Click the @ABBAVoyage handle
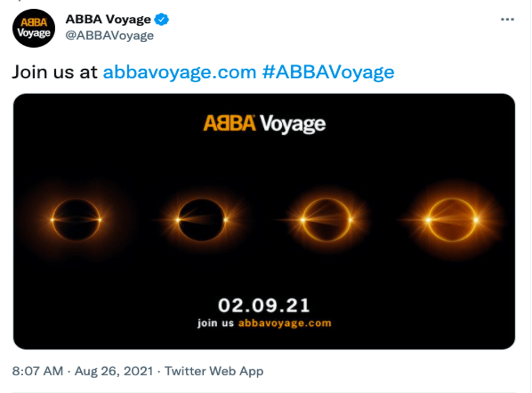Screen dimensions: 532x393 [x=109, y=36]
